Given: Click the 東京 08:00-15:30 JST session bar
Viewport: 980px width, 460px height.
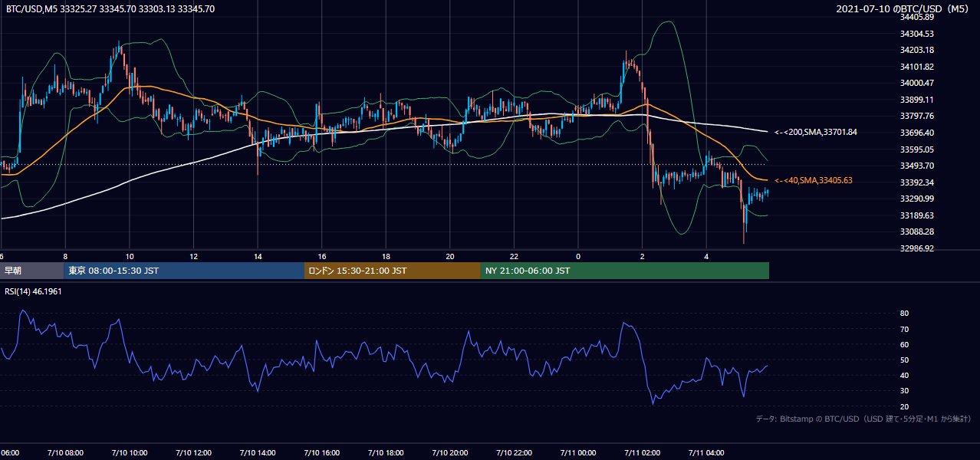Looking at the screenshot, I should pyautogui.click(x=184, y=271).
